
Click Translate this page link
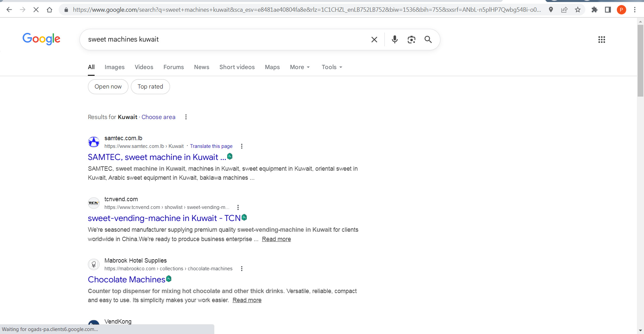click(211, 146)
